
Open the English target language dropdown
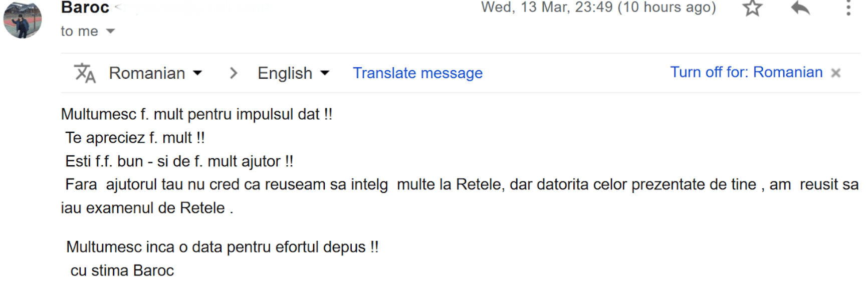pos(293,73)
